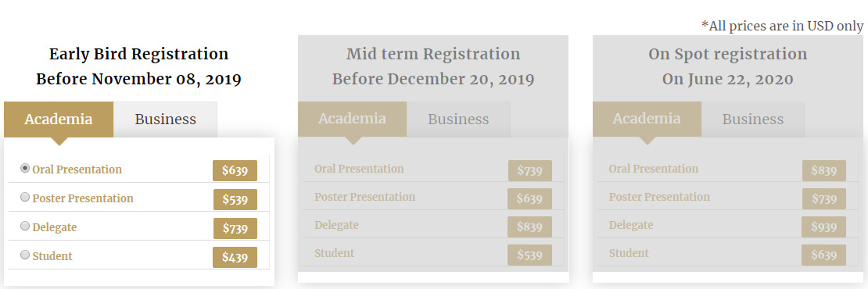Click On Spot registration heading
The height and width of the screenshot is (289, 868).
[727, 54]
